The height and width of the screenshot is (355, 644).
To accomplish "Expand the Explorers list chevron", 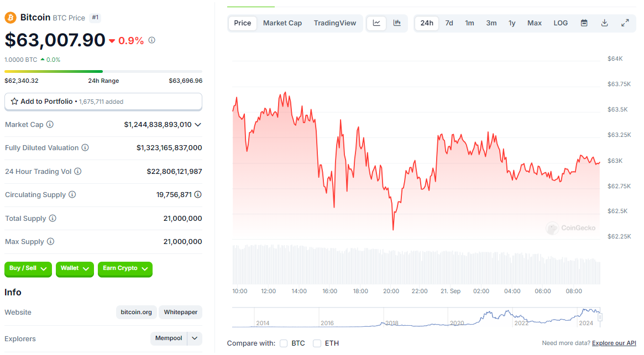I will pyautogui.click(x=195, y=338).
